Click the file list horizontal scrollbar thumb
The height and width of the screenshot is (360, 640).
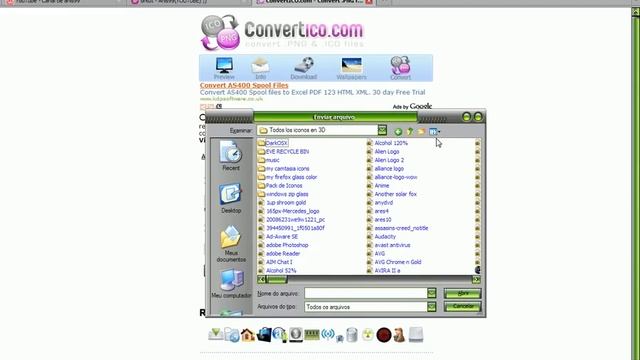[x=277, y=280]
